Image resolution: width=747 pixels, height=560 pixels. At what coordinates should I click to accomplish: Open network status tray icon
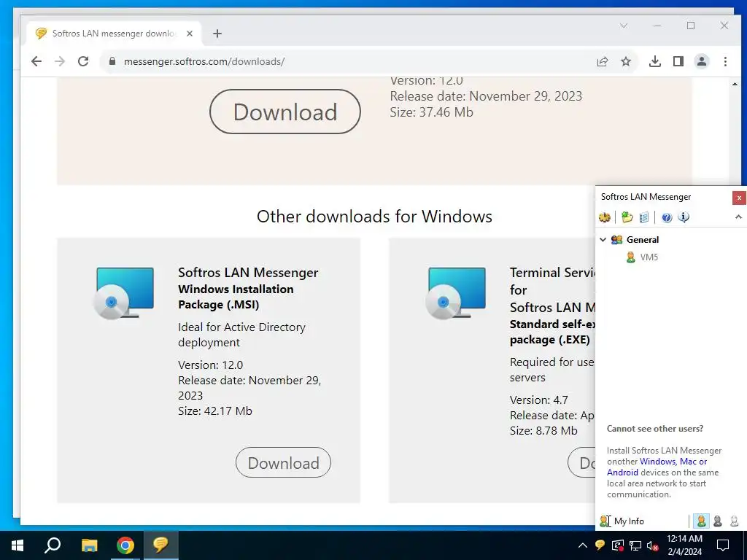(x=635, y=545)
